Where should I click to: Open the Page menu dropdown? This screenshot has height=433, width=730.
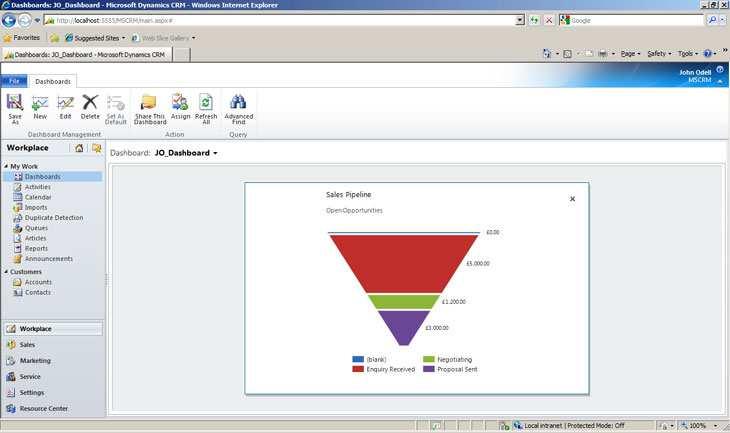click(x=631, y=54)
